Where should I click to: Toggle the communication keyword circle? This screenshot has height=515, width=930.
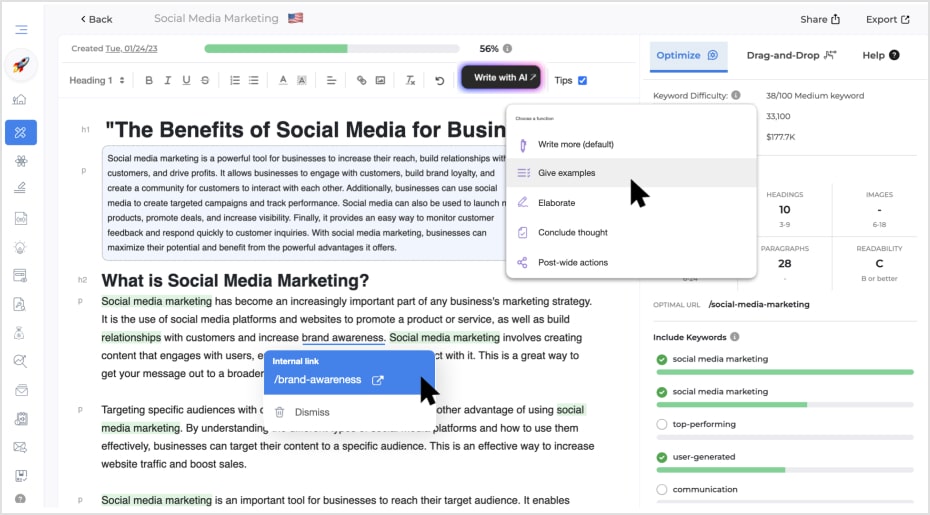point(662,489)
